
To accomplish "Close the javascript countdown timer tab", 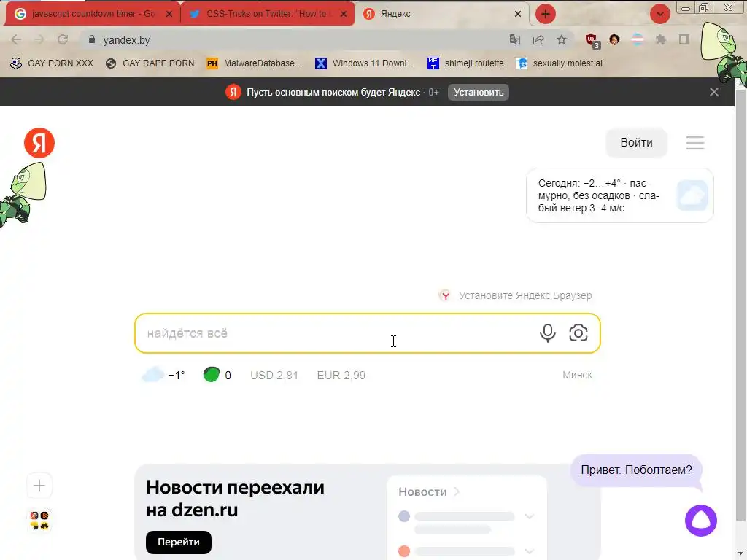I will click(169, 14).
